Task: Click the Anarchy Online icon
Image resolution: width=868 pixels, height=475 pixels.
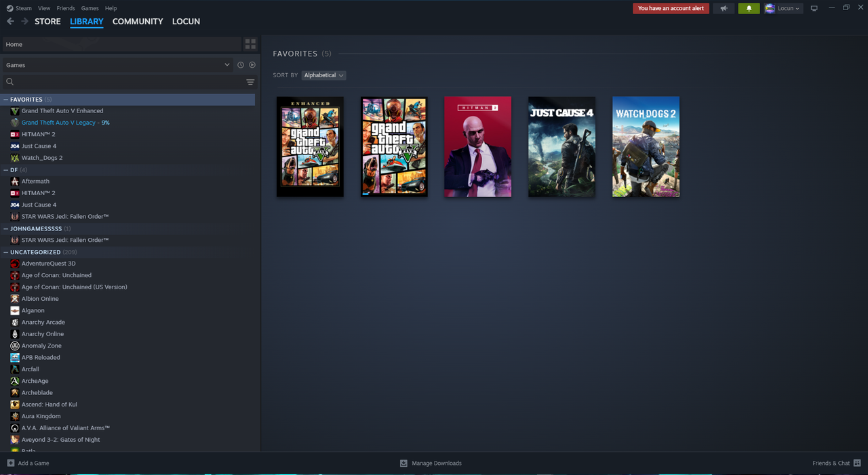Action: (15, 334)
